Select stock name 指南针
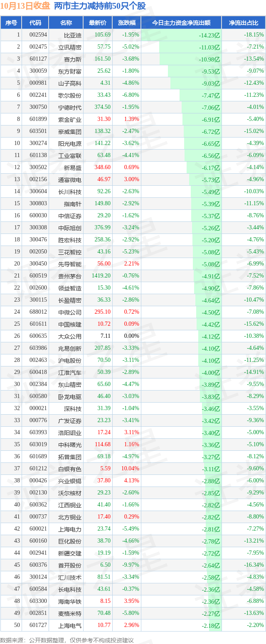 click(73, 204)
